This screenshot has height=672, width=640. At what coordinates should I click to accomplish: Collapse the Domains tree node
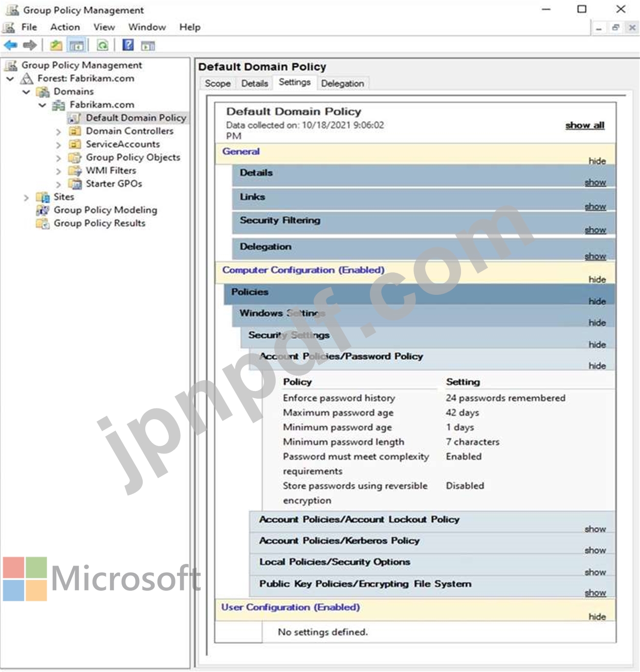pos(27,92)
